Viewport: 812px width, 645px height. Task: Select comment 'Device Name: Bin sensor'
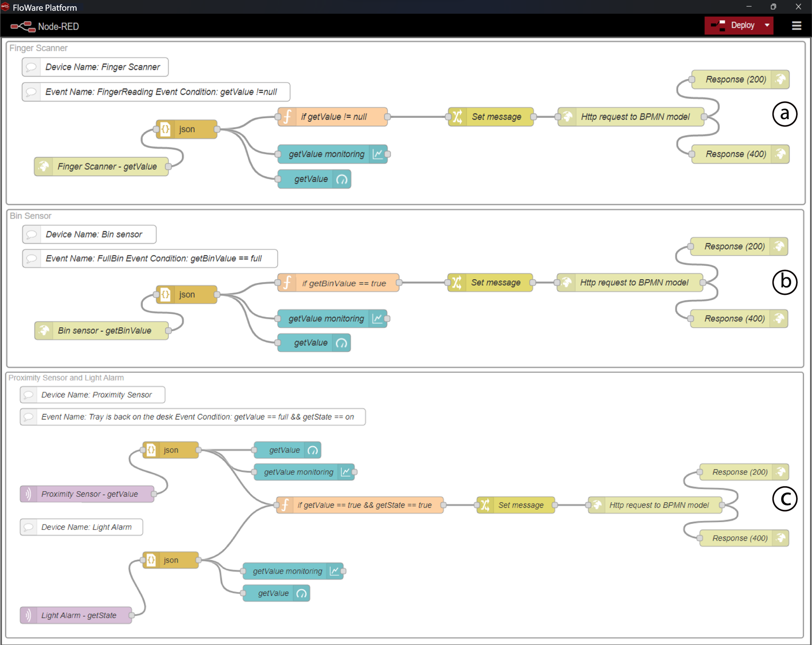(94, 234)
